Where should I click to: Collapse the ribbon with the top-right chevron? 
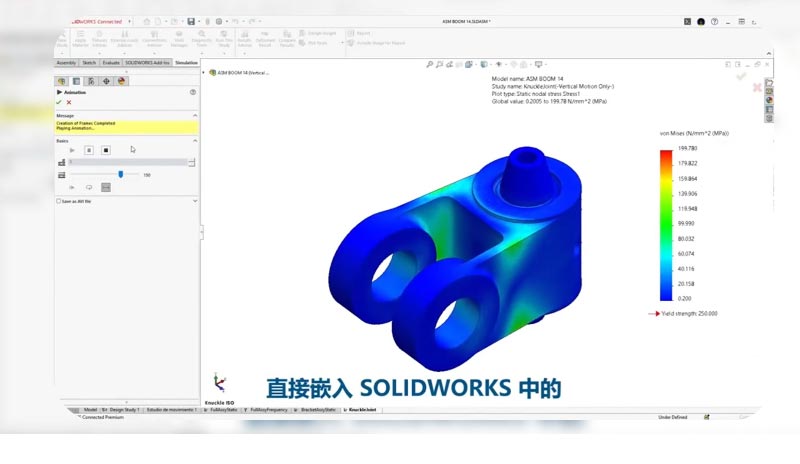768,53
